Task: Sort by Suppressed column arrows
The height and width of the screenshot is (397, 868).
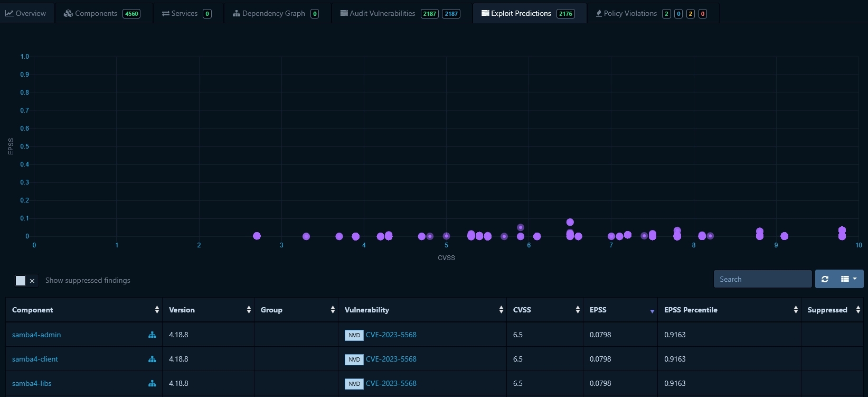Action: click(858, 310)
